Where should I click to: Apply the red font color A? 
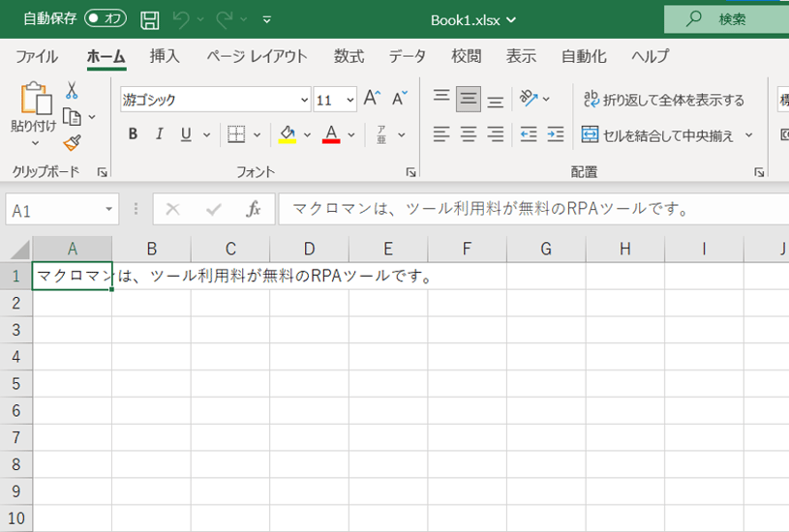pos(331,134)
